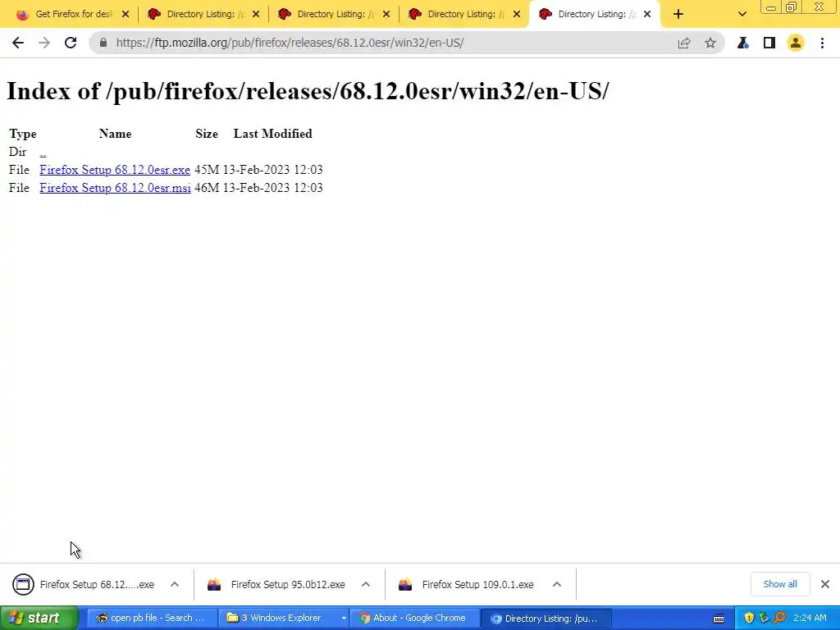Open downloaded Firefox Setup 95.0b12.exe item

tap(276, 584)
